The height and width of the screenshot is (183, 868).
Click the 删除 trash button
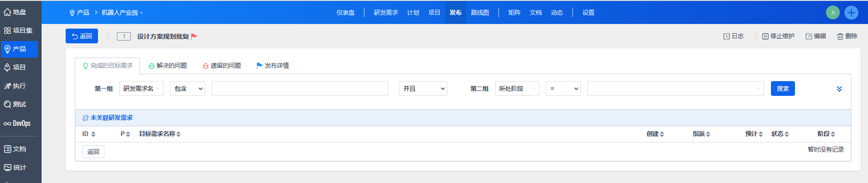tap(847, 36)
